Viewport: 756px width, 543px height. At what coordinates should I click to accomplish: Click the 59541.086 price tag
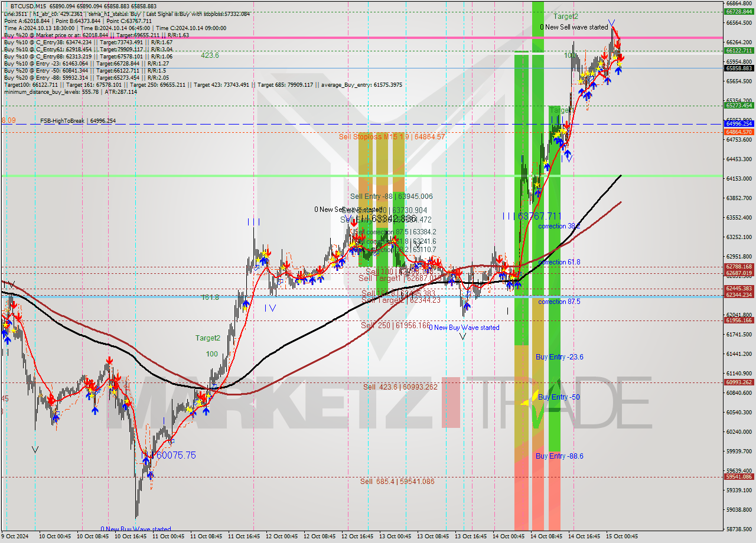[x=738, y=477]
